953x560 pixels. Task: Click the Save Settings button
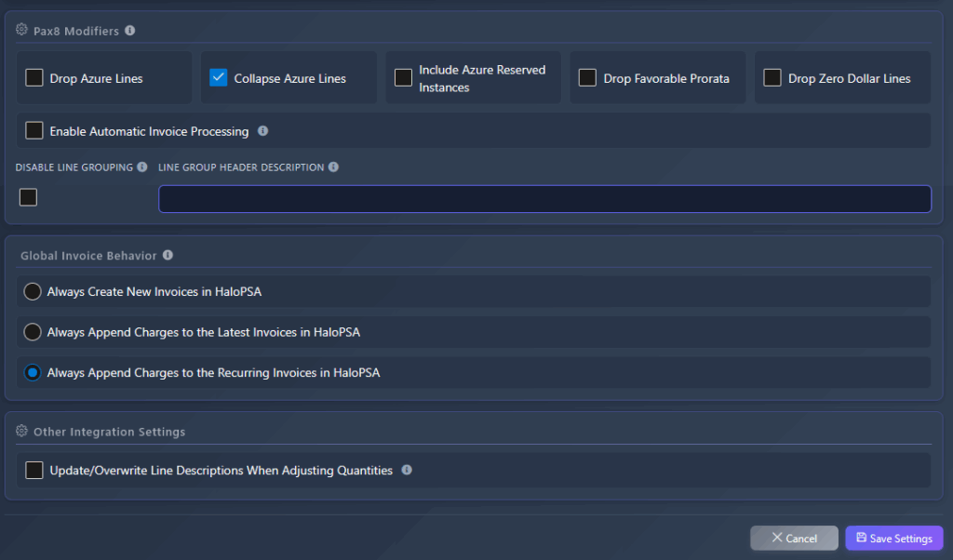coord(894,538)
